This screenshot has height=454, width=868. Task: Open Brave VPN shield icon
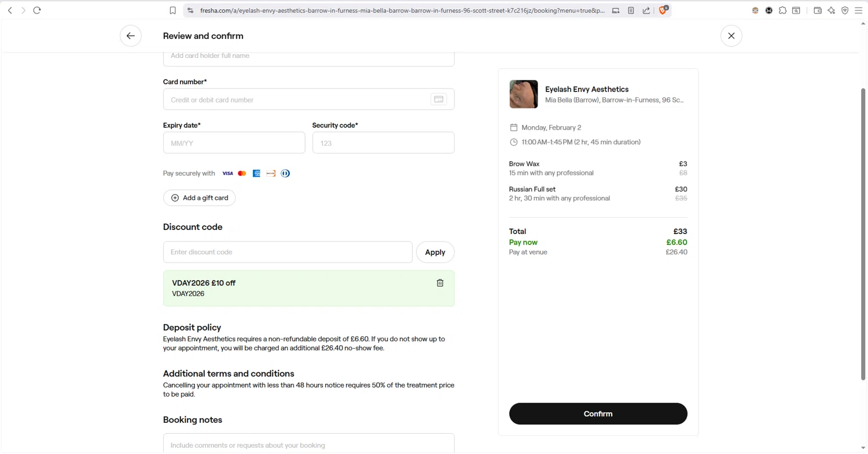pos(845,10)
